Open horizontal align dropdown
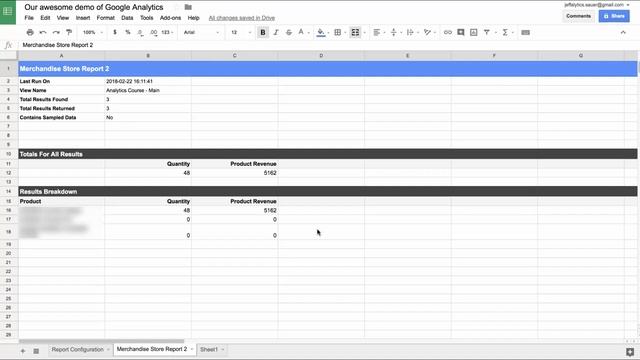Image resolution: width=640 pixels, height=360 pixels. (x=379, y=32)
